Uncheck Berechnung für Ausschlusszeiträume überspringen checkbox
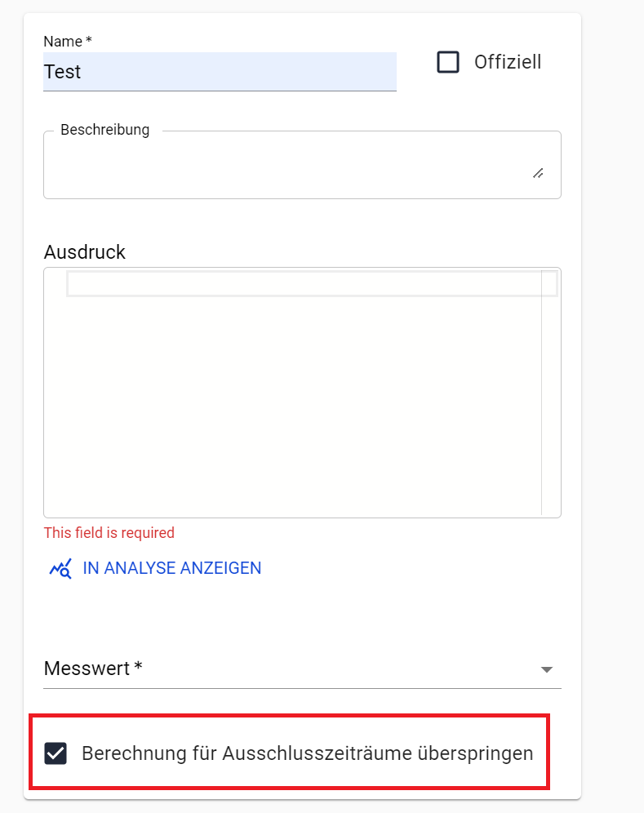The image size is (644, 813). pos(56,753)
